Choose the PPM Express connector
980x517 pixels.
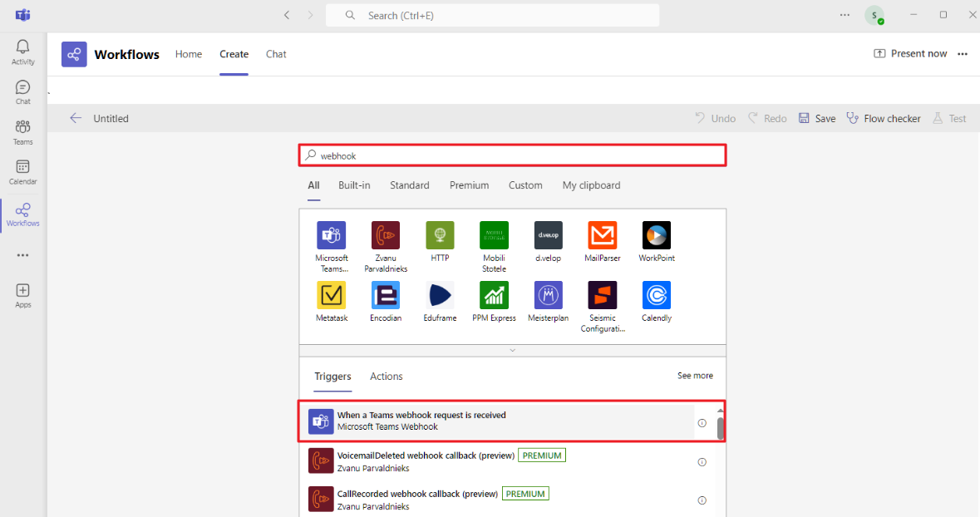coord(494,296)
